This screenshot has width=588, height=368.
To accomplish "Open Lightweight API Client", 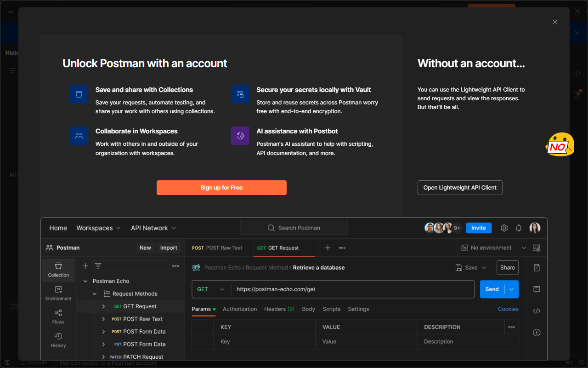I will click(460, 188).
